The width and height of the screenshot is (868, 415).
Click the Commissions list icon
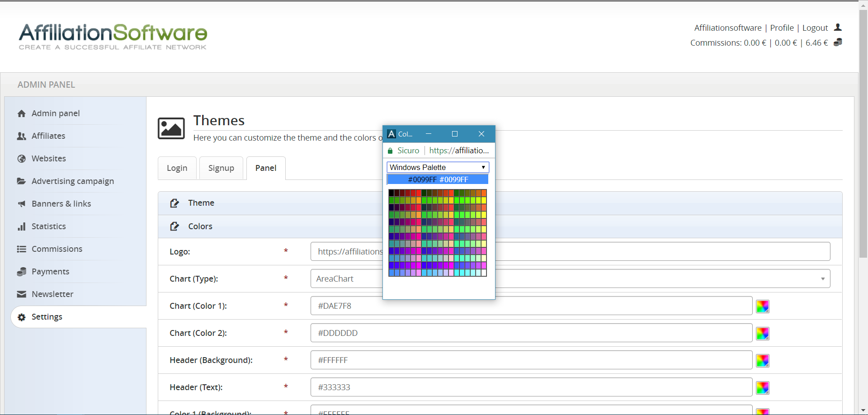(21, 249)
